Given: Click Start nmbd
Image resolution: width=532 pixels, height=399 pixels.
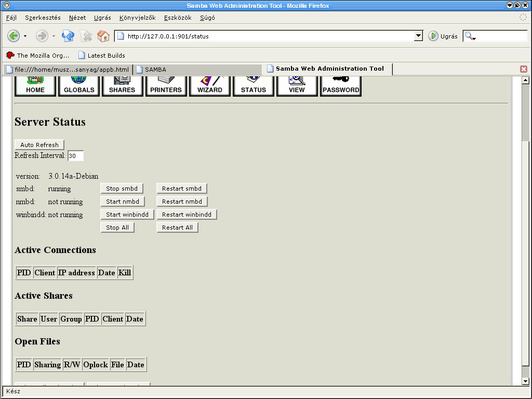Looking at the screenshot, I should [x=123, y=202].
